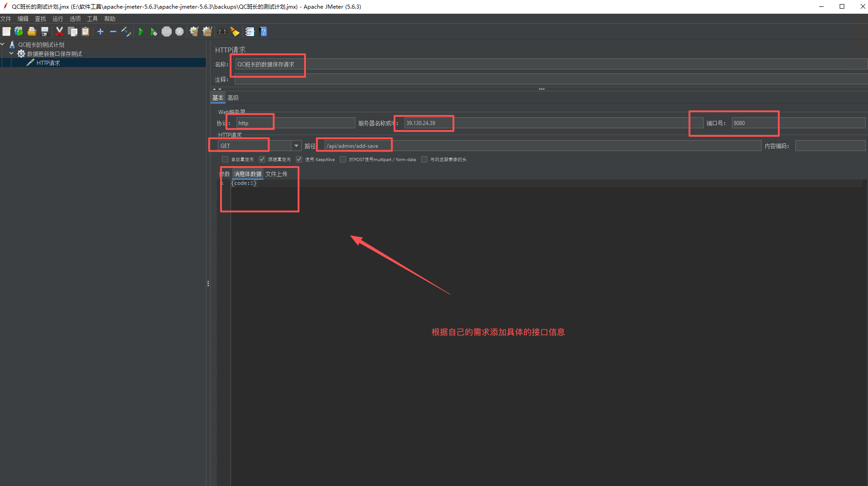Select HTTP请求 in the test tree
The image size is (868, 486).
point(48,63)
